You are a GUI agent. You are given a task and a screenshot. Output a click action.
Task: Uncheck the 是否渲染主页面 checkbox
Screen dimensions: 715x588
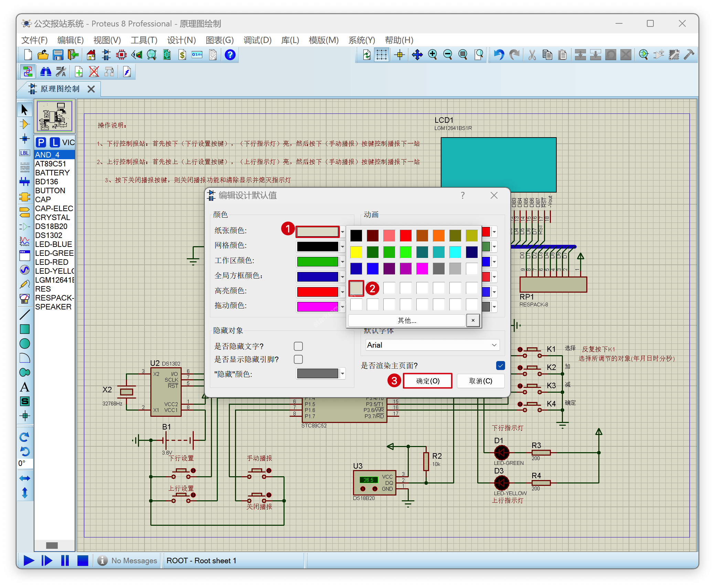[x=501, y=365]
